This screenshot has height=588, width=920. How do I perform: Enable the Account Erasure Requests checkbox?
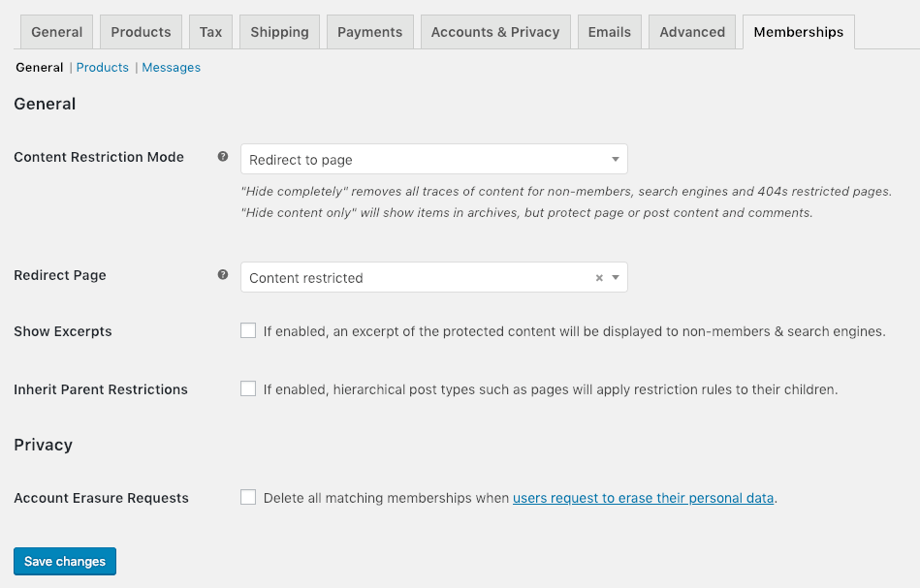(x=248, y=496)
